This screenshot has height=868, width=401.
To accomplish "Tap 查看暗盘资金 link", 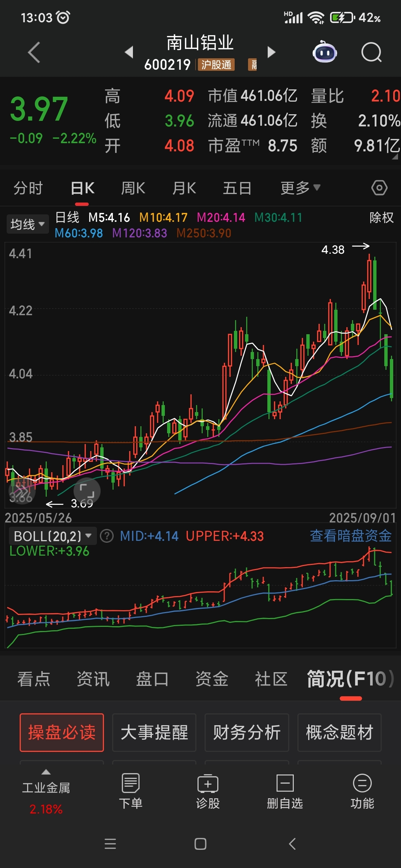I will point(351,536).
